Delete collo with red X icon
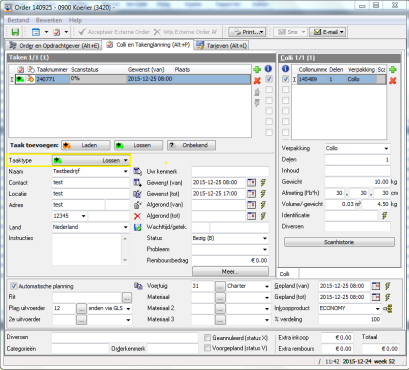The image size is (409, 370). (x=393, y=80)
